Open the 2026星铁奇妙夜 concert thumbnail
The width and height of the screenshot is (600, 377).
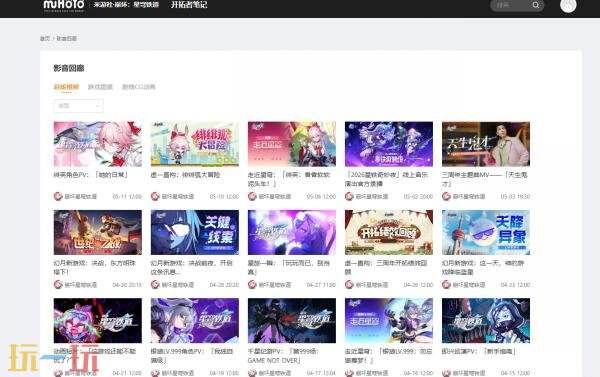tap(389, 144)
